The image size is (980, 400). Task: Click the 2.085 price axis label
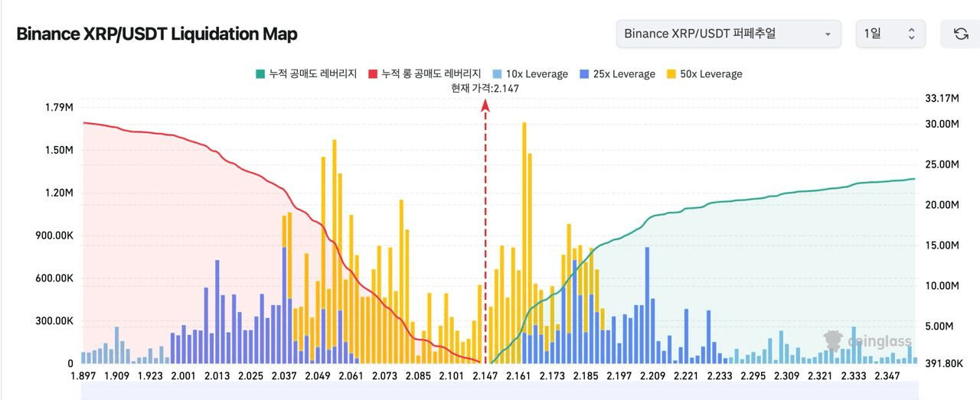(x=417, y=376)
